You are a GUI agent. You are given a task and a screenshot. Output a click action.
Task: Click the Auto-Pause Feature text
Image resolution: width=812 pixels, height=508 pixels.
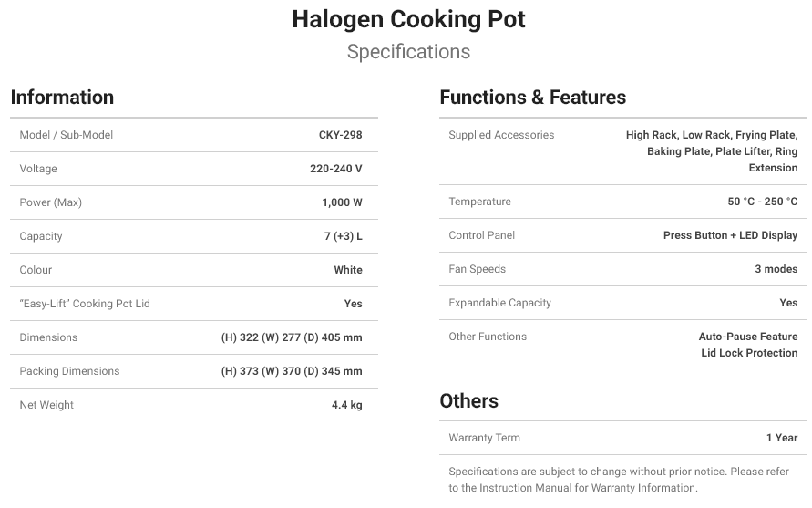pos(748,337)
